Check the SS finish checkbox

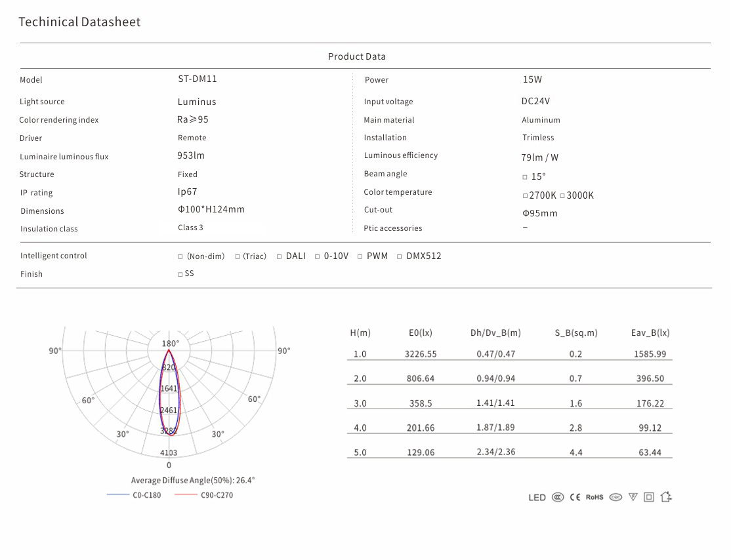[x=180, y=274]
